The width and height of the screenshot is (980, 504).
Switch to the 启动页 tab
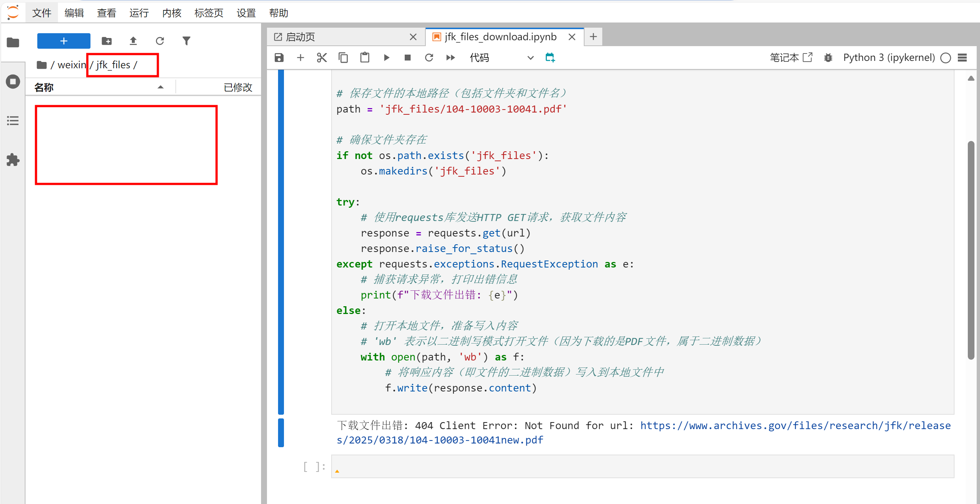(301, 37)
